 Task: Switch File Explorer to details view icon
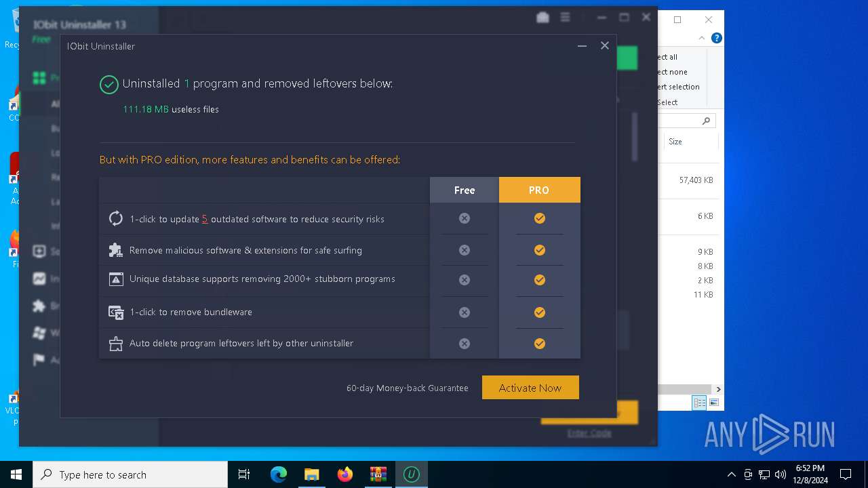coord(699,403)
